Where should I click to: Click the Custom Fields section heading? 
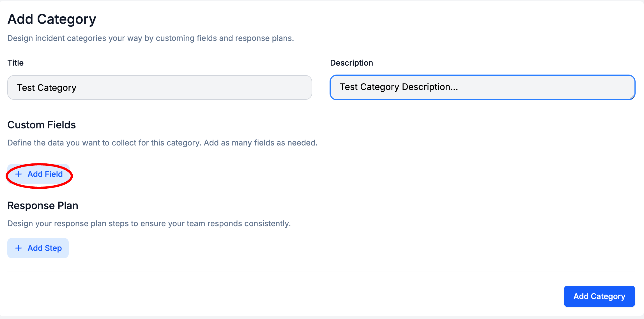(42, 125)
